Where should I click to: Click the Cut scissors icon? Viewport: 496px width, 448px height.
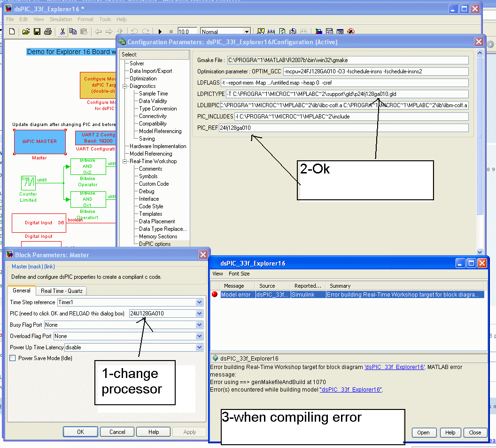[x=62, y=31]
